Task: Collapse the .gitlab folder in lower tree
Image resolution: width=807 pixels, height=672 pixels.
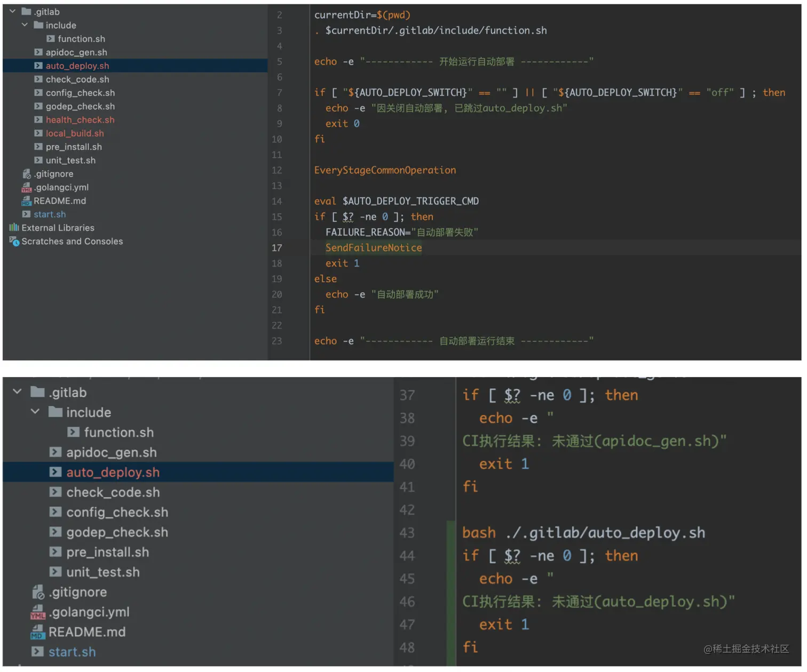Action: point(17,392)
